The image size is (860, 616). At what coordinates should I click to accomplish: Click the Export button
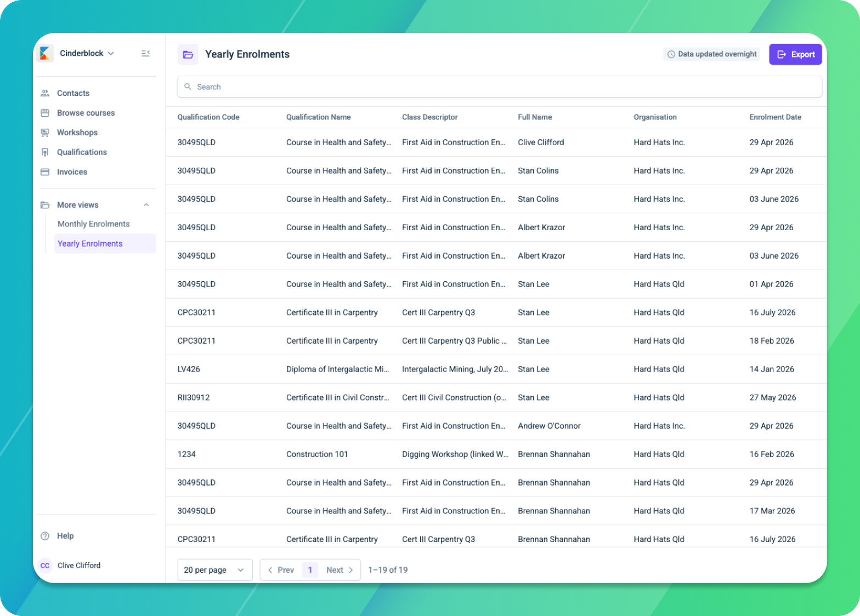point(795,54)
